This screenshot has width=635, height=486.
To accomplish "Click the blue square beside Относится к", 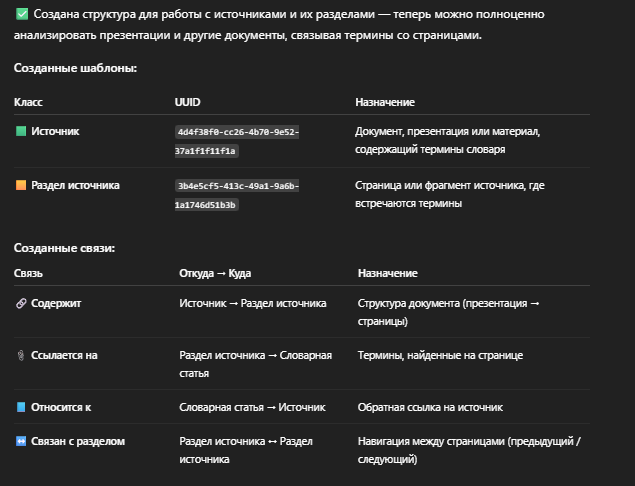I will [x=21, y=407].
